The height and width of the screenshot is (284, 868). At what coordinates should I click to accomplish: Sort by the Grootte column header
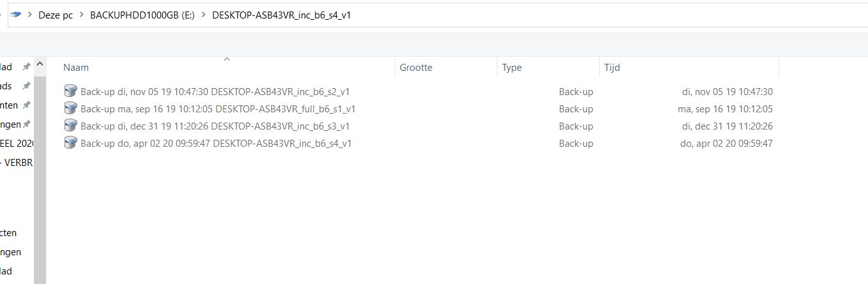[x=416, y=67]
